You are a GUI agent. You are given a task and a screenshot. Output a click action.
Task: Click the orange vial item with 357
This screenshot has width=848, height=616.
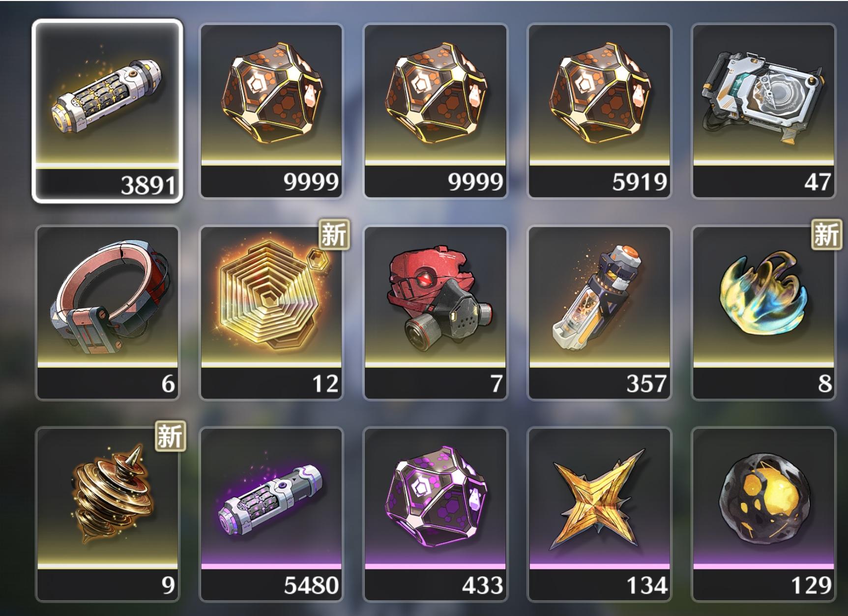pyautogui.click(x=599, y=313)
